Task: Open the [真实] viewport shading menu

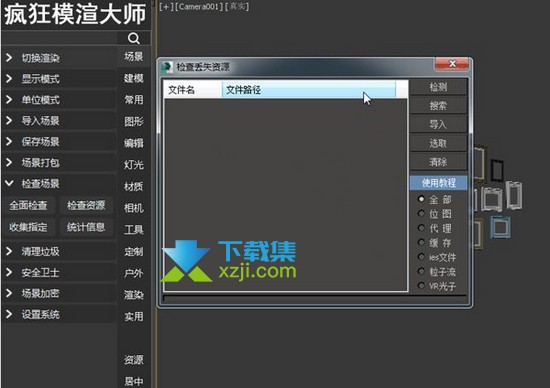Action: coord(237,6)
